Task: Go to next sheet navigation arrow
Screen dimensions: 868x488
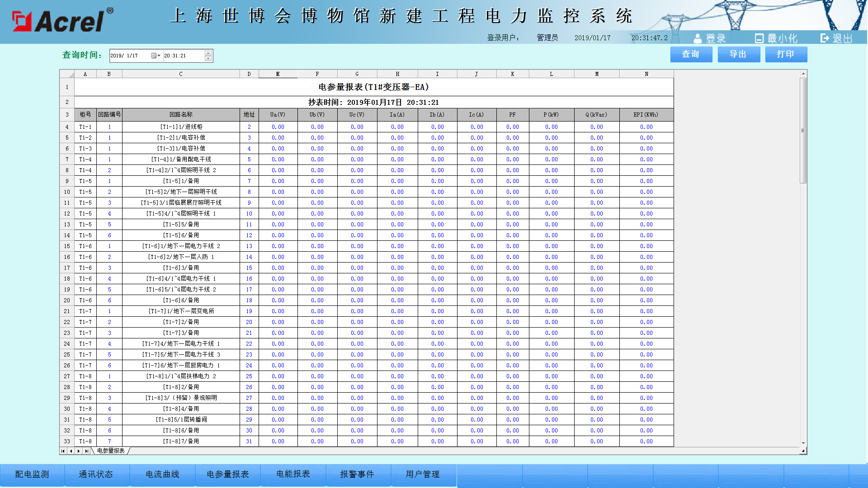Action: [x=79, y=451]
